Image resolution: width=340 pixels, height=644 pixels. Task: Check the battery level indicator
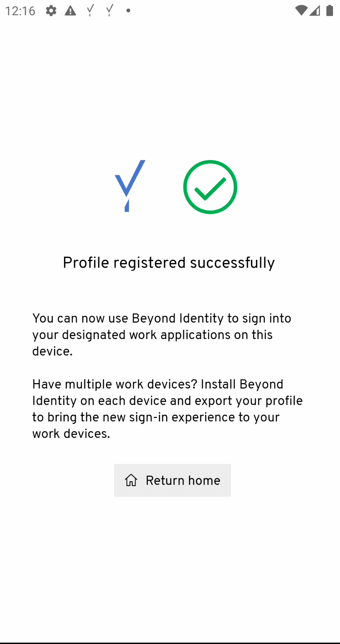tap(329, 11)
